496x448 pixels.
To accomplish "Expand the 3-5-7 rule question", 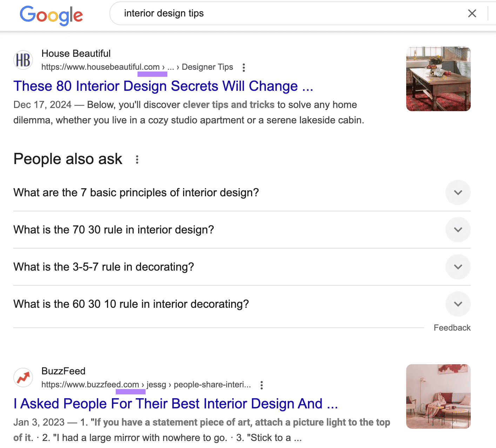I will 458,267.
